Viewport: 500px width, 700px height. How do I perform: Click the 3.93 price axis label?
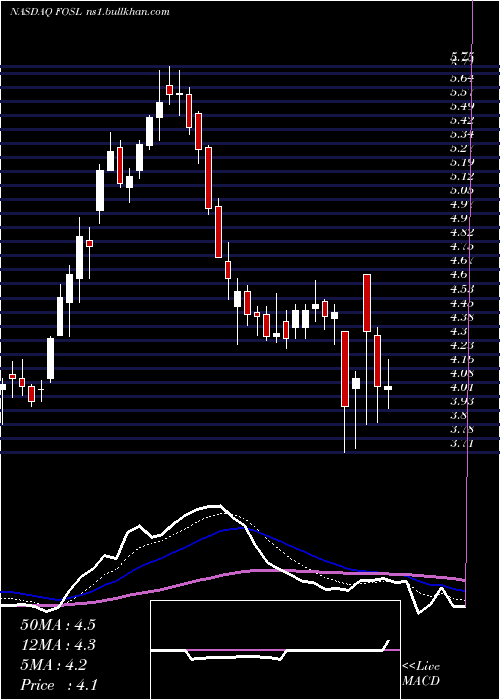click(462, 401)
